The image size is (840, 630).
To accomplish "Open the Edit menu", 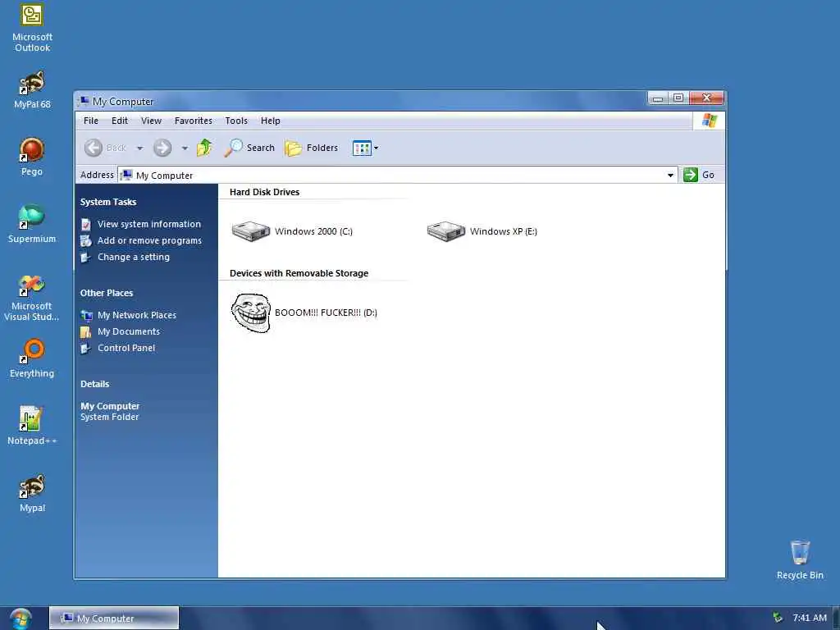I will click(120, 121).
